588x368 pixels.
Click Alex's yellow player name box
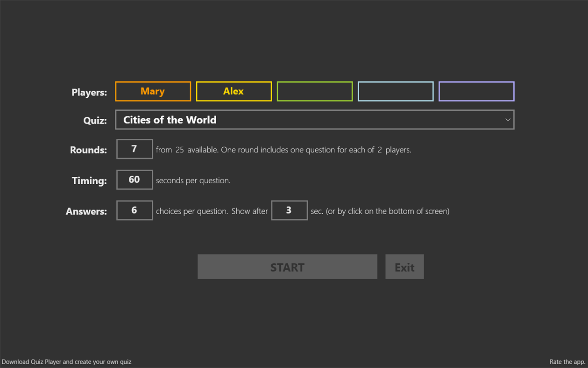pyautogui.click(x=234, y=91)
